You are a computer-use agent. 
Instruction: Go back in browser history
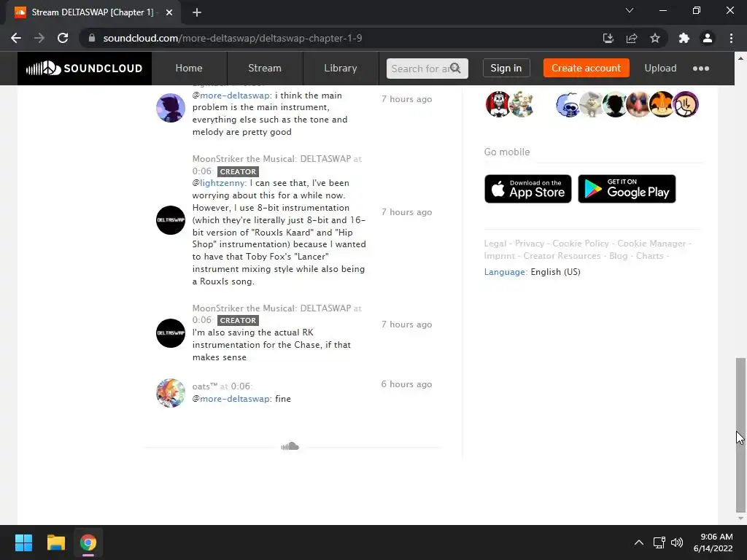pos(16,38)
